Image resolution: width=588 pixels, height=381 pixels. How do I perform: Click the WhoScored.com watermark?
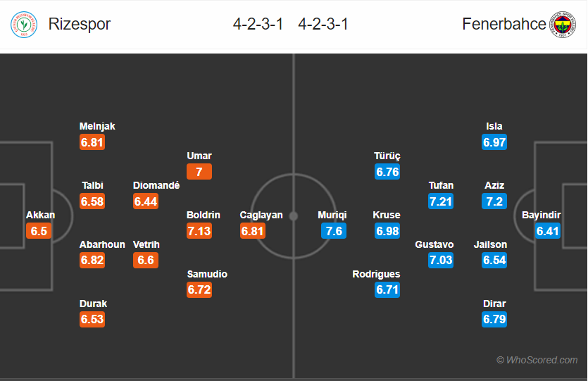(x=537, y=360)
